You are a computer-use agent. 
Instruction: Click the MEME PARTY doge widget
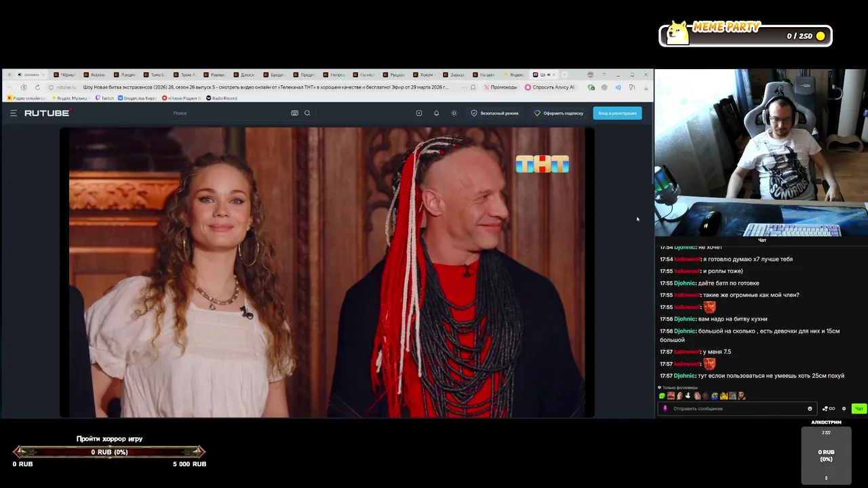pyautogui.click(x=745, y=33)
